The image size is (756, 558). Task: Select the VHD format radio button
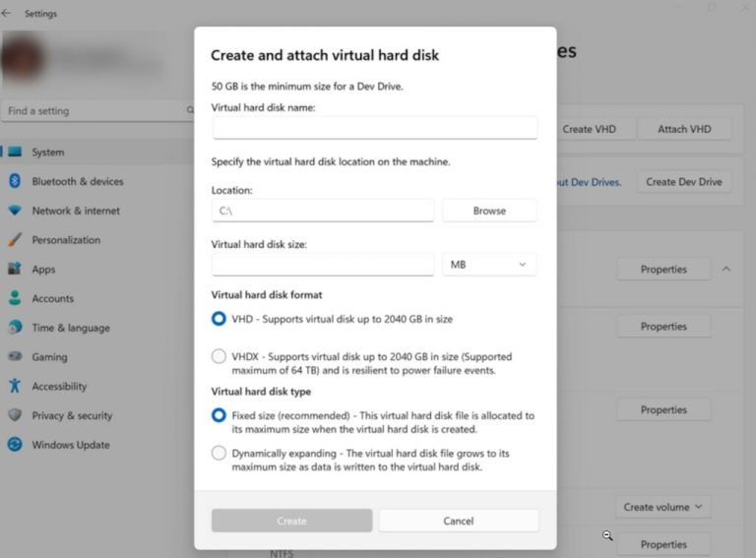click(219, 319)
